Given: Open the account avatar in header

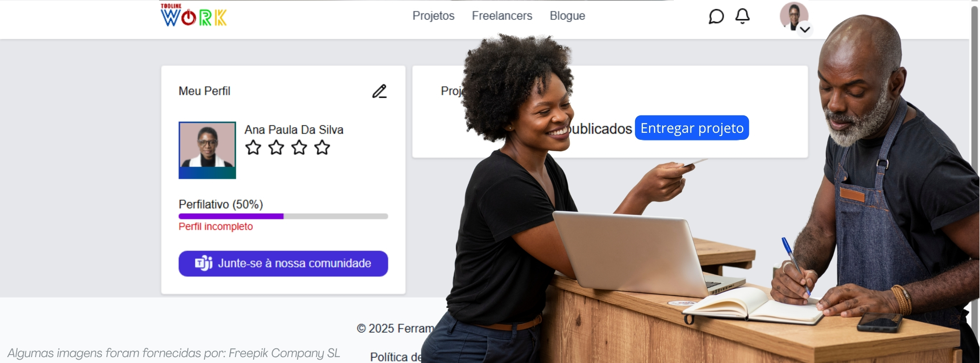Looking at the screenshot, I should pyautogui.click(x=794, y=16).
